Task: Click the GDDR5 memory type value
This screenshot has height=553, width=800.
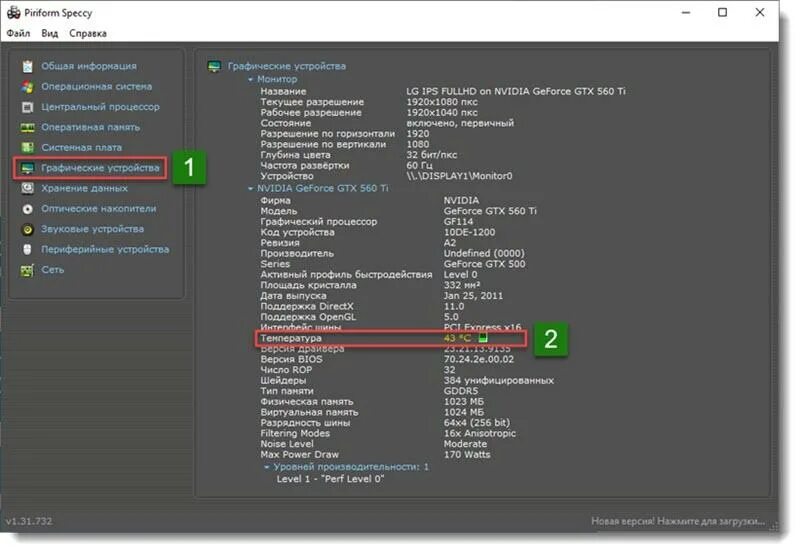Action: 461,391
